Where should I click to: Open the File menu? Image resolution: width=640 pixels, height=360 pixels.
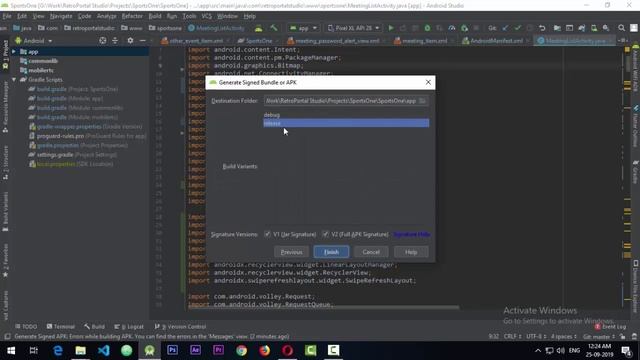click(7, 16)
